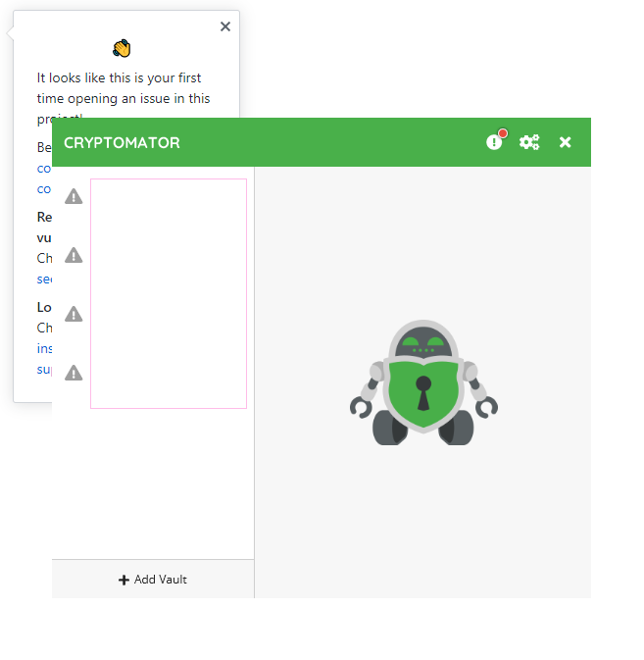Viewport: 644px width, 660px height.
Task: Click the Add Vault button
Action: click(x=153, y=580)
